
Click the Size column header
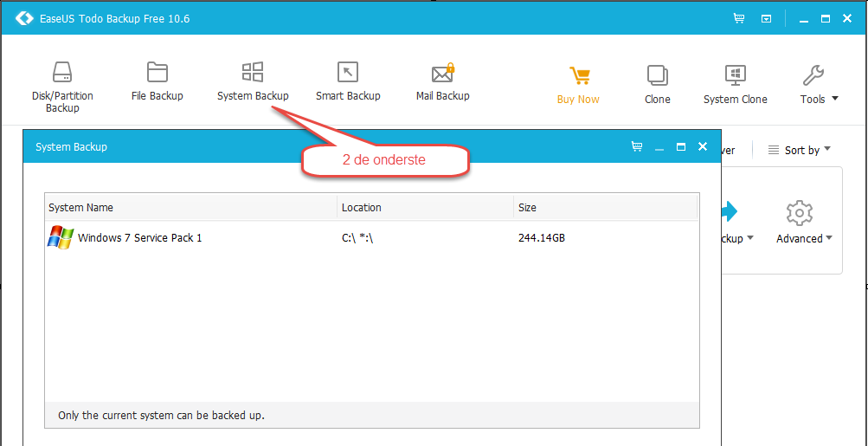(606, 208)
